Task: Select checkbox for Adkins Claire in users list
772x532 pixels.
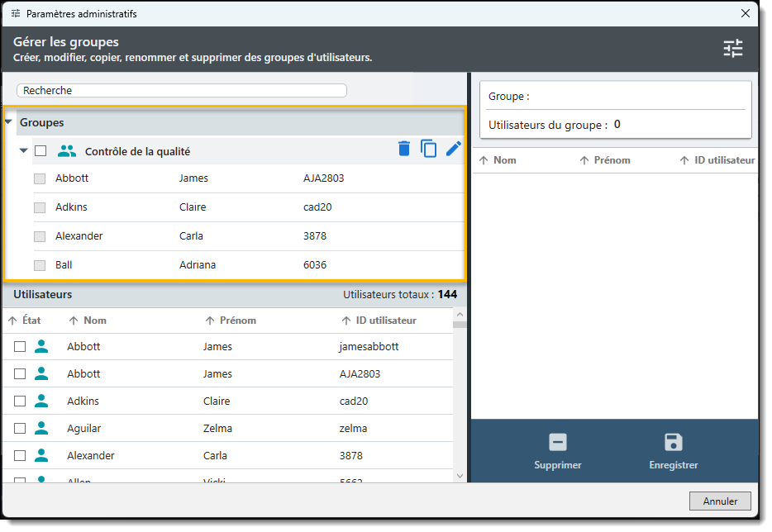Action: tap(20, 401)
